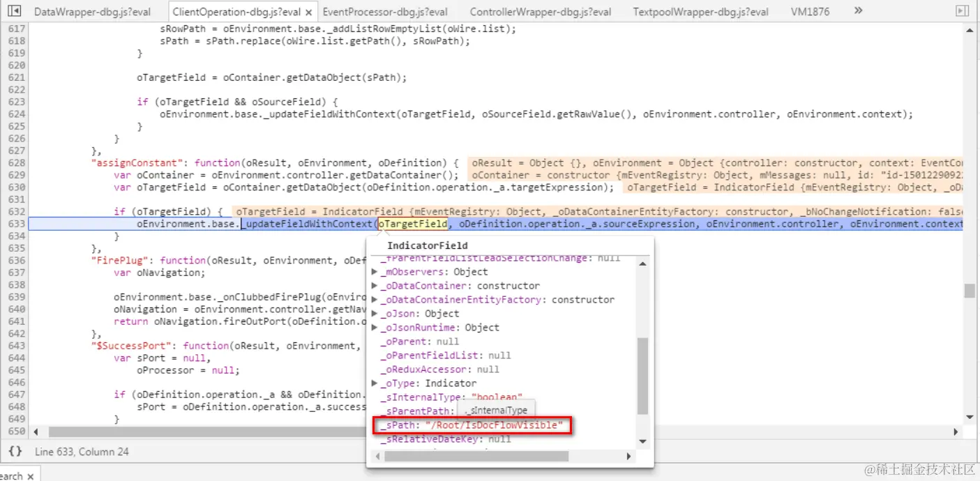The height and width of the screenshot is (481, 980).
Task: Click line number 621 in gutter
Action: tap(17, 77)
